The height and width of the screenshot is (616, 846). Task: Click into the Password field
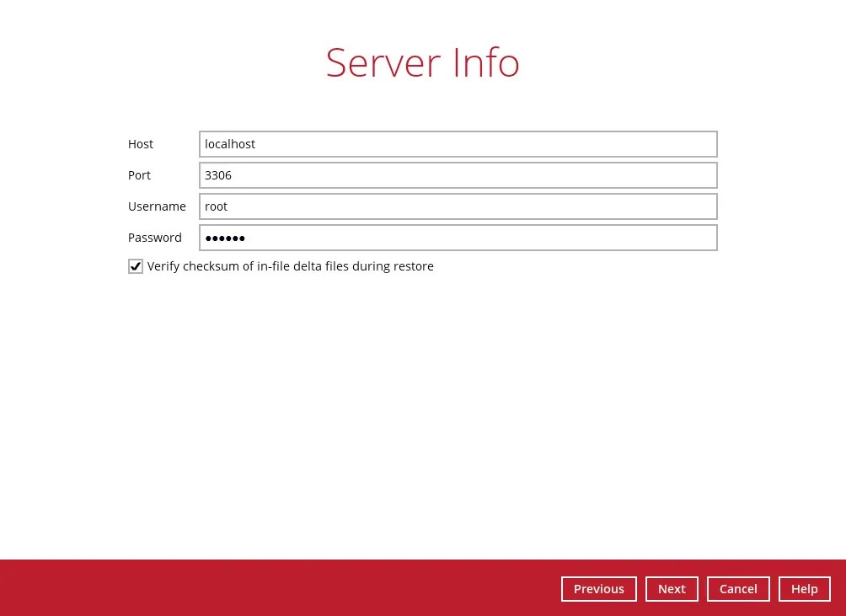[458, 238]
